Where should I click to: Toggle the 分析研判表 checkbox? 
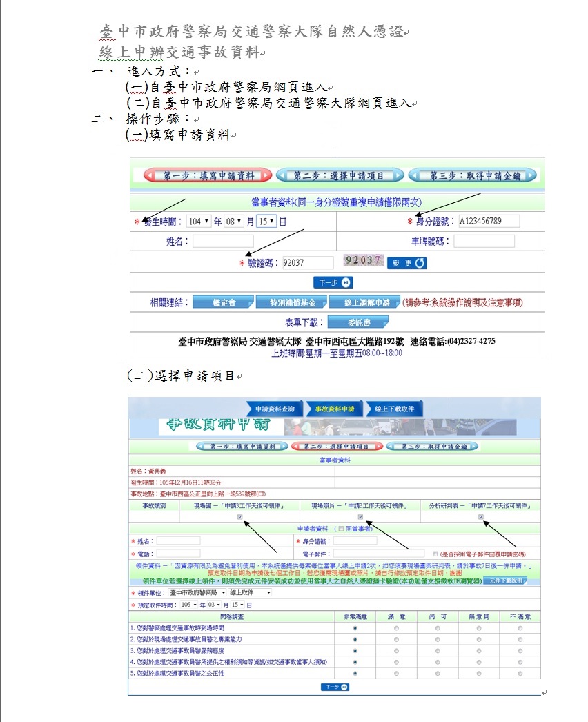coord(481,517)
